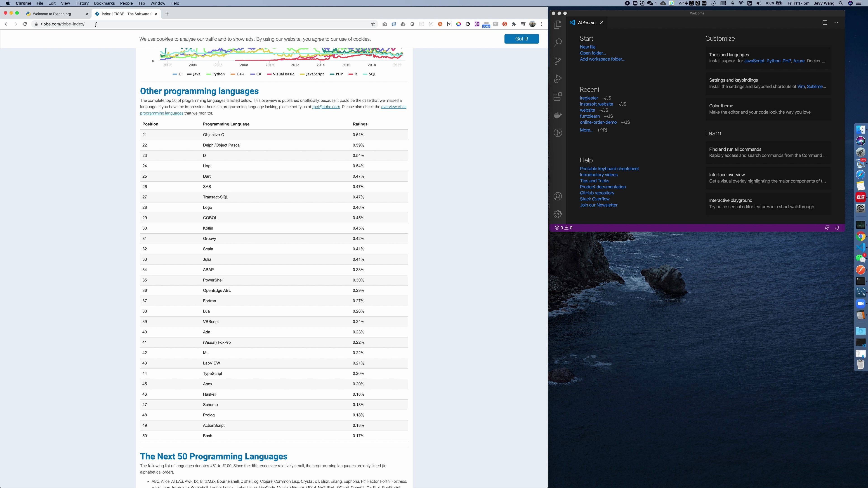This screenshot has height=488, width=868.
Task: Click notifications bell in status bar
Action: (837, 228)
